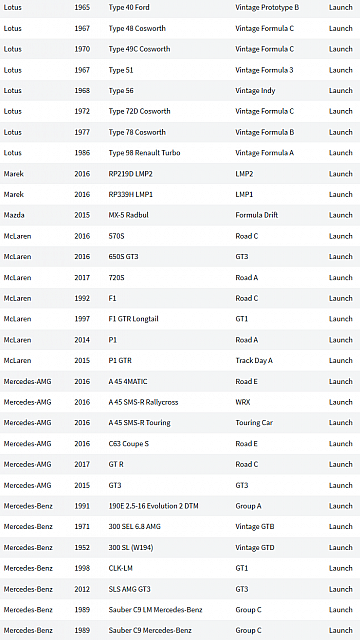
Task: Launch the Lotus Type 98 Renault Turbo
Action: [340, 153]
